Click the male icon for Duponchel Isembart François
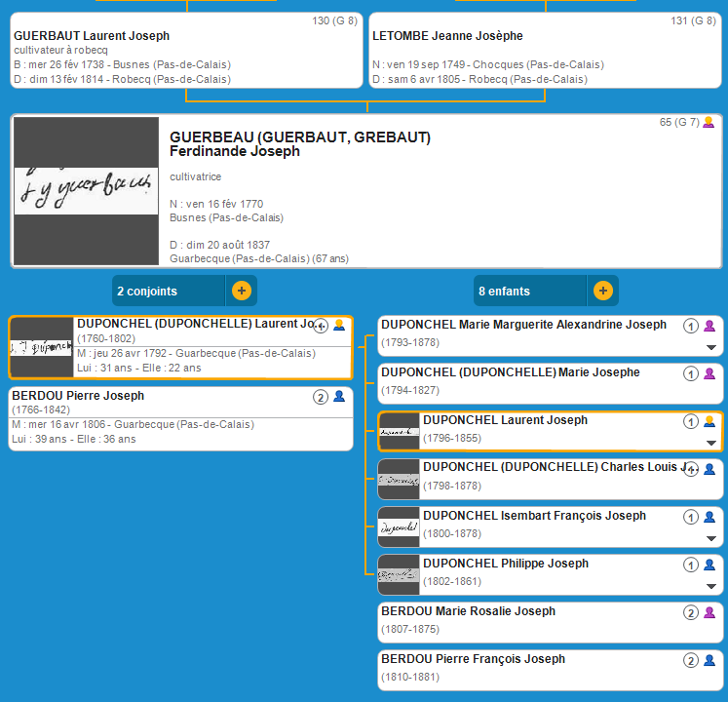 709,517
